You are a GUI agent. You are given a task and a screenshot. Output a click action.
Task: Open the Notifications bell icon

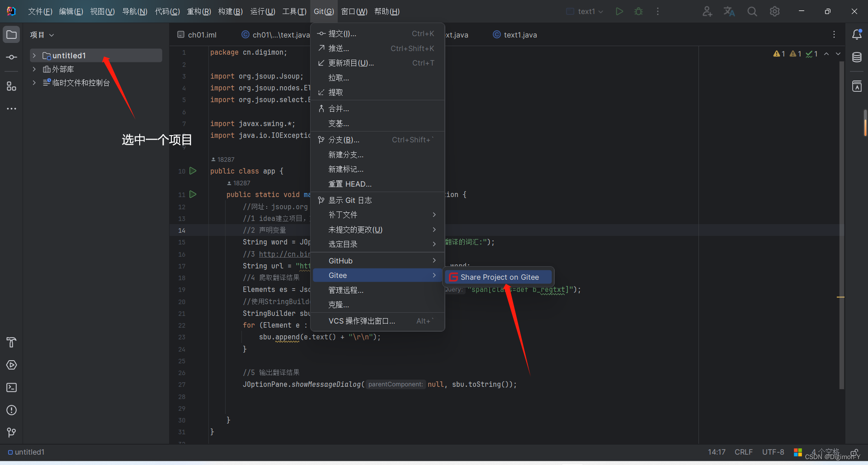pyautogui.click(x=858, y=34)
